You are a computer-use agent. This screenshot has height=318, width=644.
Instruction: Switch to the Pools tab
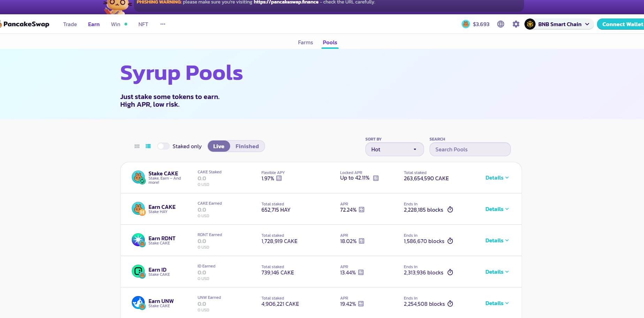coord(330,42)
